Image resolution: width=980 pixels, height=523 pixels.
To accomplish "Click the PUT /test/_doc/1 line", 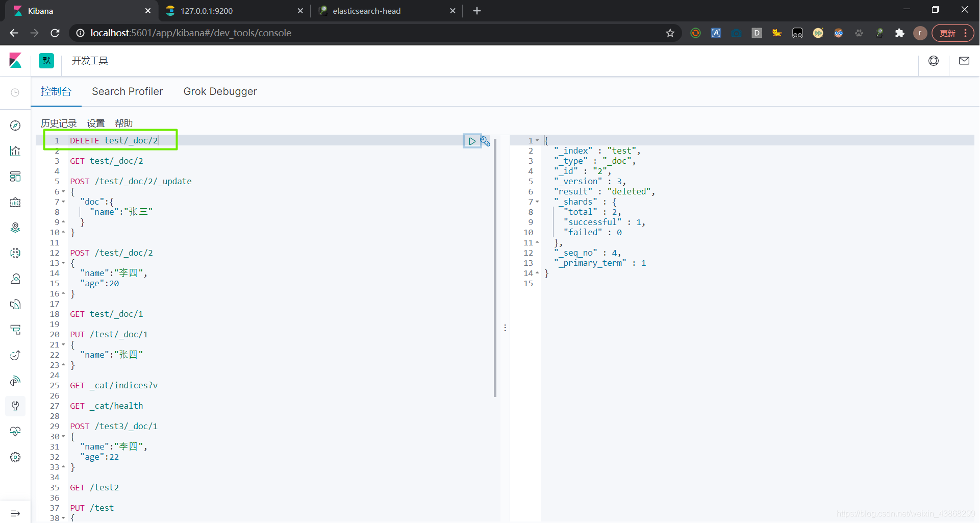I will pyautogui.click(x=109, y=335).
